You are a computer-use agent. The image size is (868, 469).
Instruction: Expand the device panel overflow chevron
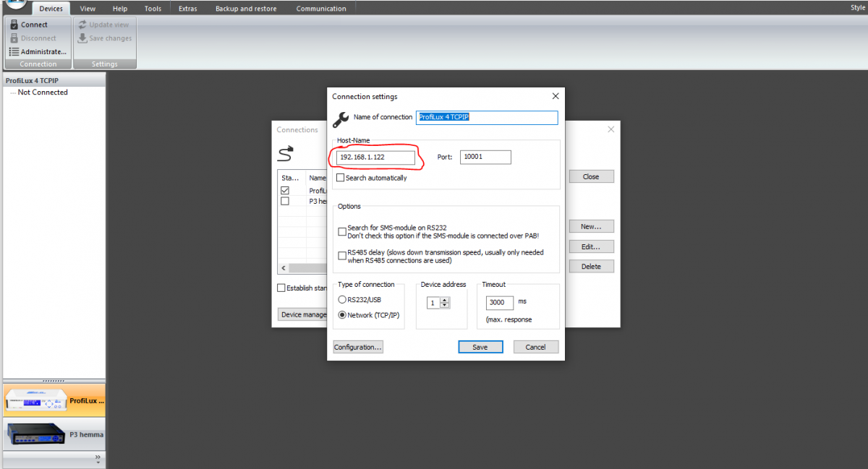tap(98, 458)
